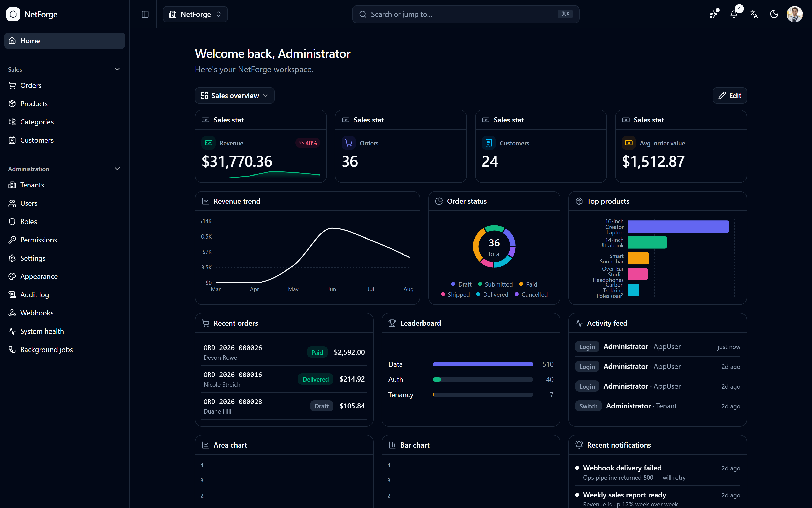
Task: Click the Users people icon
Action: click(12, 203)
